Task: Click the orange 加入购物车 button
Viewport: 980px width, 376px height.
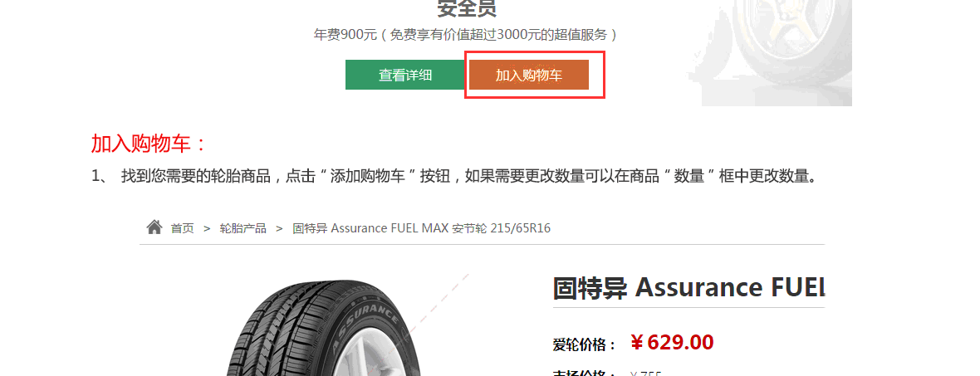Action: [529, 75]
